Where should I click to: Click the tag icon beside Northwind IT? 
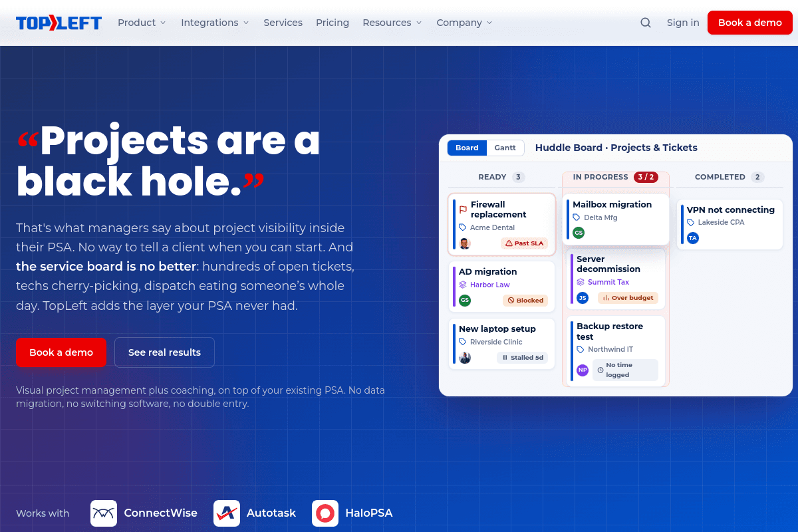click(581, 349)
